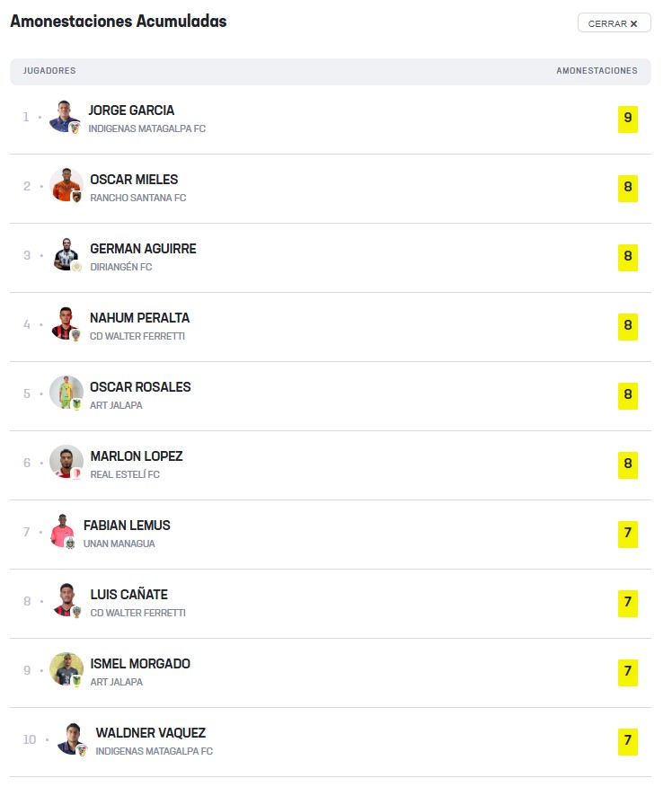Select German Aguirre's profile picture
Image resolution: width=672 pixels, height=787 pixels.
coord(66,255)
